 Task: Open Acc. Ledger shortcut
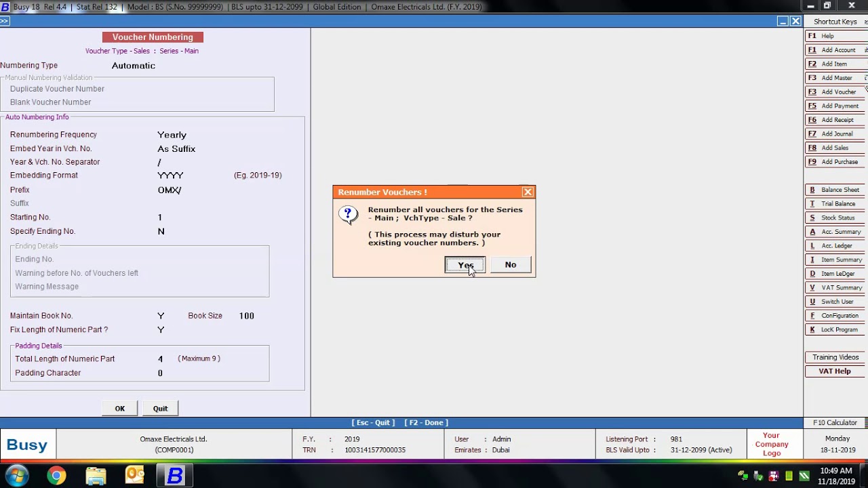pyautogui.click(x=835, y=245)
